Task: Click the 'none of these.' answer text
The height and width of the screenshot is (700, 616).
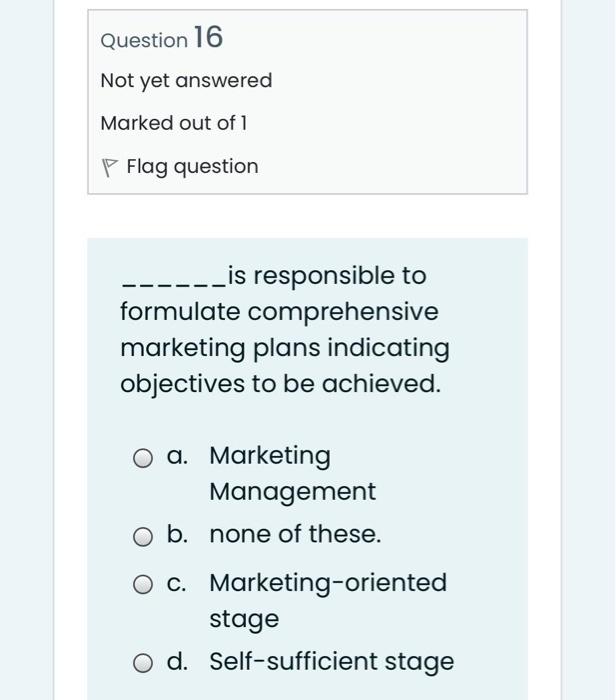Action: coord(295,535)
